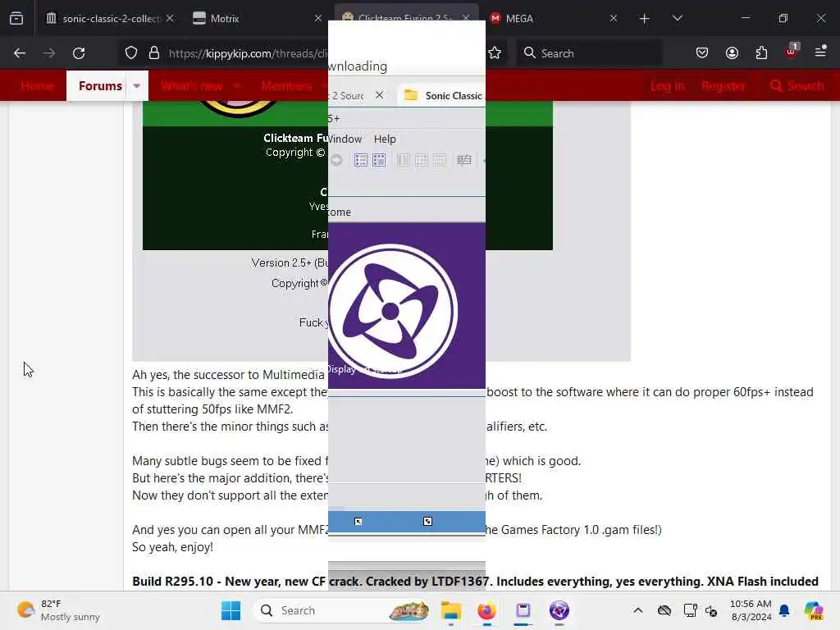This screenshot has height=630, width=840.
Task: Click the Register link
Action: click(723, 85)
